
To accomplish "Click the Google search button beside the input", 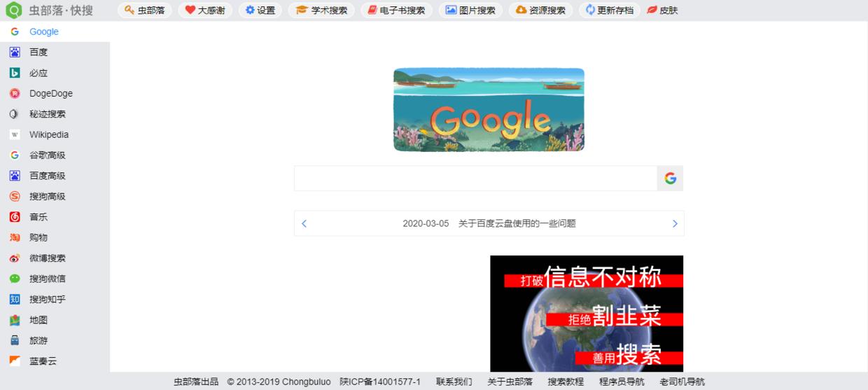I will (x=670, y=179).
